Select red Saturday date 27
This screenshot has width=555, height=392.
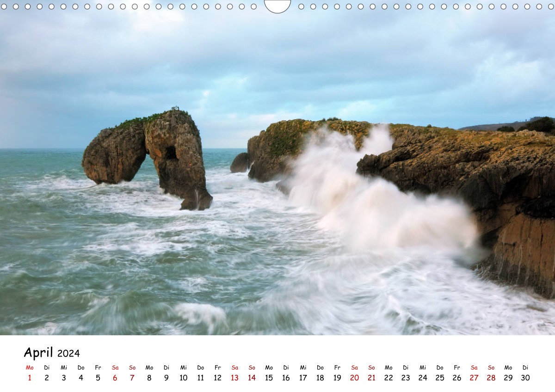pyautogui.click(x=475, y=378)
